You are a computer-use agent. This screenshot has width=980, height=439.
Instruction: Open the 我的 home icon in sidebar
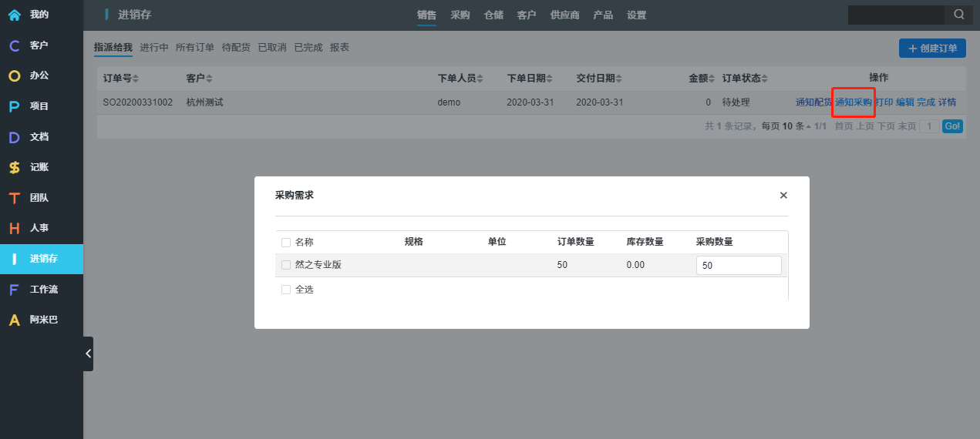click(14, 15)
